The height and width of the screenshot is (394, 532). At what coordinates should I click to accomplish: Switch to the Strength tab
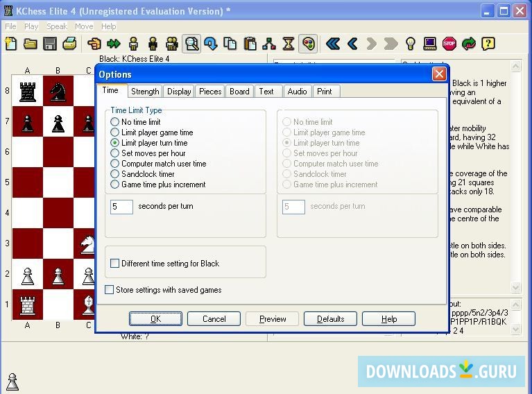[x=145, y=92]
